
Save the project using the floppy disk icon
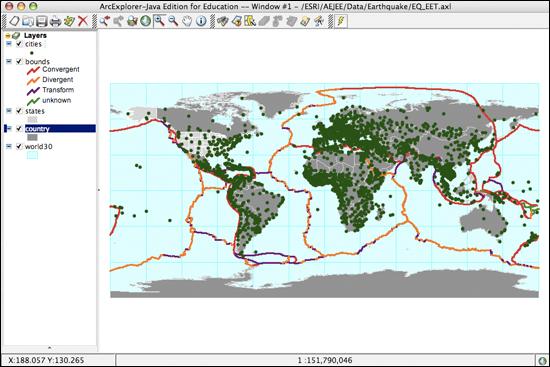click(41, 21)
